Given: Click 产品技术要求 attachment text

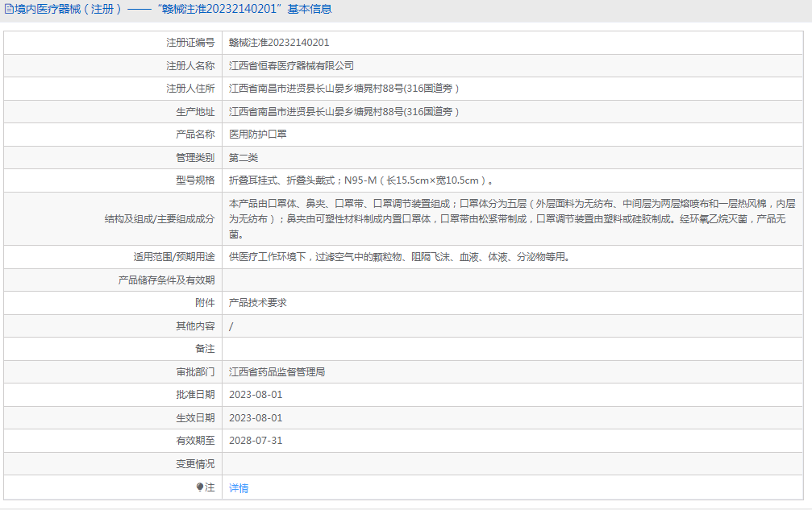Looking at the screenshot, I should pyautogui.click(x=258, y=303).
